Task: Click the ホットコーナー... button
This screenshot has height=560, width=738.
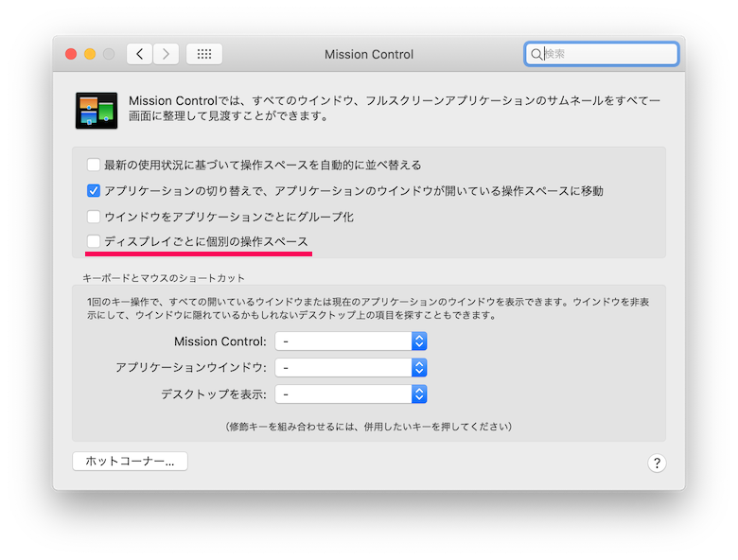Action: tap(130, 462)
